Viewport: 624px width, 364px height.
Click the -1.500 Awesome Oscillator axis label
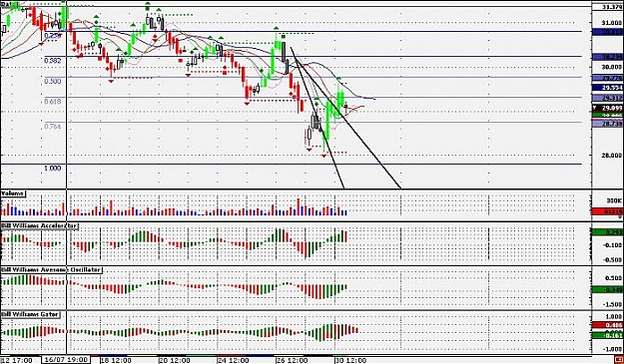click(x=613, y=304)
